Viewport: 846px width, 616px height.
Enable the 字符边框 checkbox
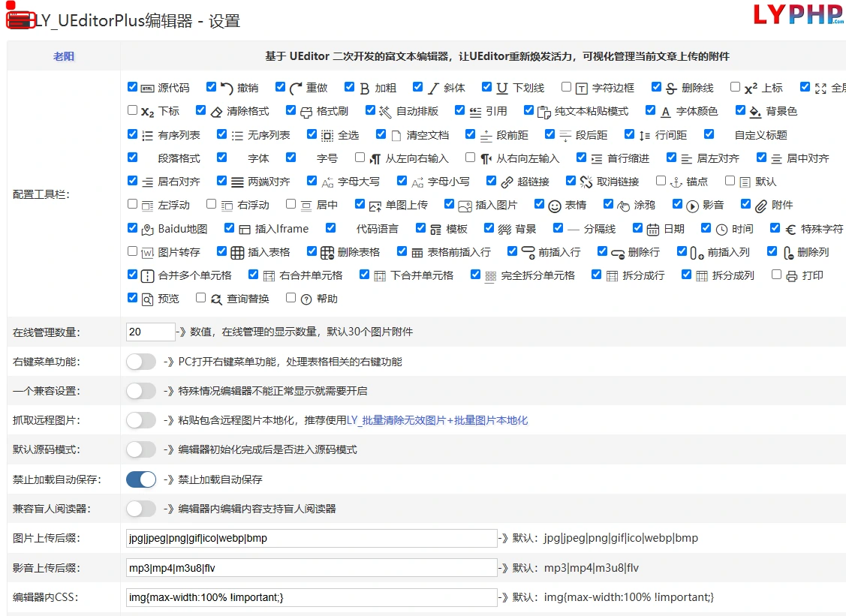pyautogui.click(x=566, y=86)
